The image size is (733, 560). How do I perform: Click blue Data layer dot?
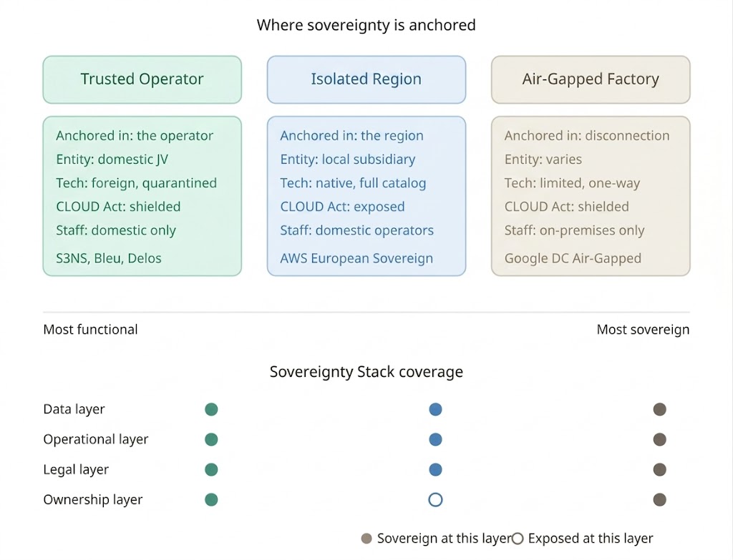coord(435,410)
